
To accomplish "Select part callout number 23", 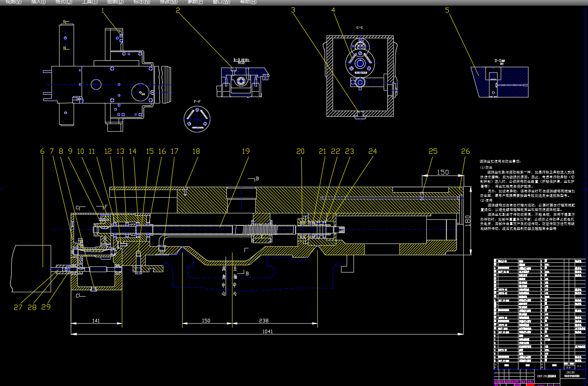I will (x=350, y=151).
